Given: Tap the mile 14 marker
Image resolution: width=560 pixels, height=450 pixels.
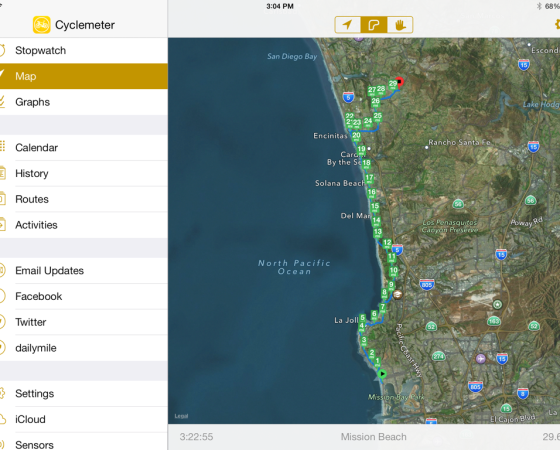Looking at the screenshot, I should (x=376, y=221).
